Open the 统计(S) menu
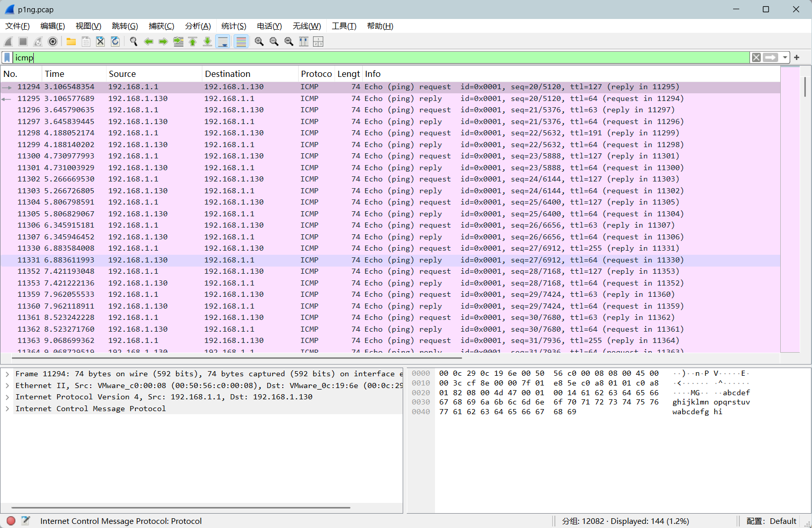The width and height of the screenshot is (812, 528). coord(234,26)
